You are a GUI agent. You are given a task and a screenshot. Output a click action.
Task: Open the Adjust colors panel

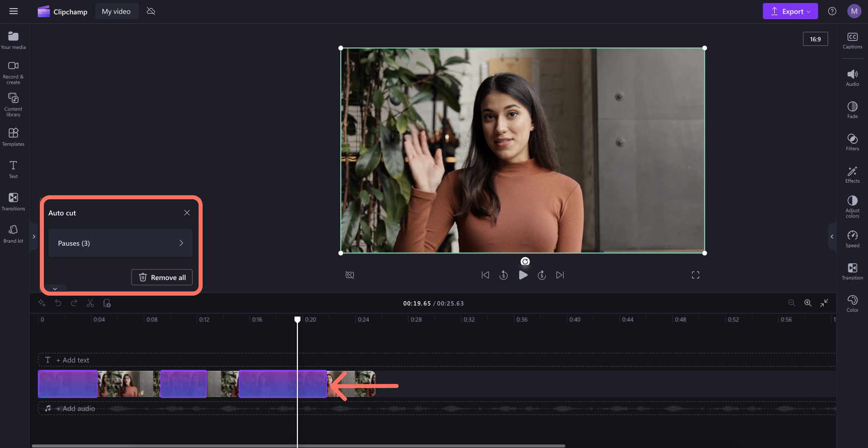[x=852, y=207]
